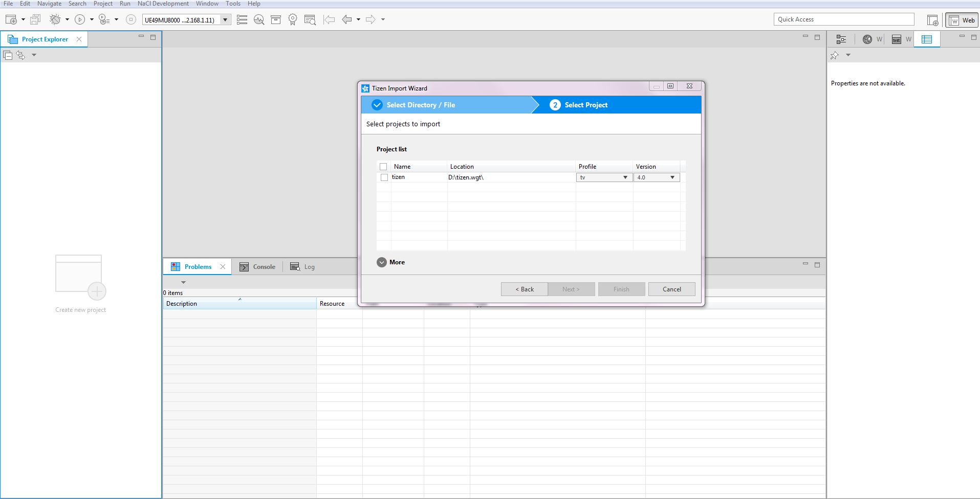Toggle Link with Editor in Project Explorer
Image resolution: width=980 pixels, height=499 pixels.
(20, 55)
